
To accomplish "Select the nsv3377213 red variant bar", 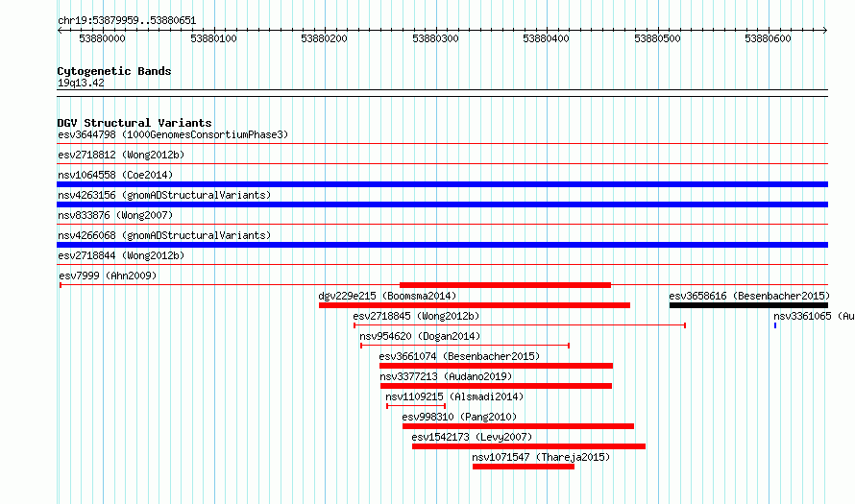I will pyautogui.click(x=497, y=386).
